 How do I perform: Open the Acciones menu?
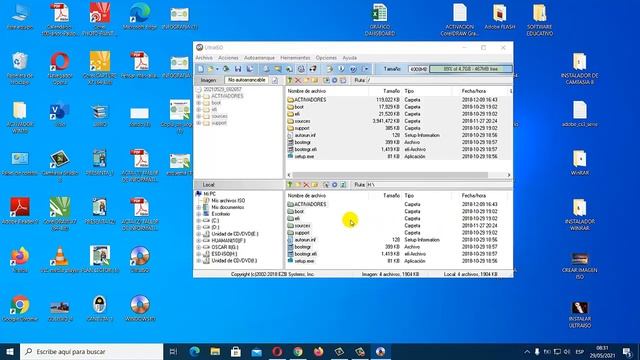click(x=228, y=58)
